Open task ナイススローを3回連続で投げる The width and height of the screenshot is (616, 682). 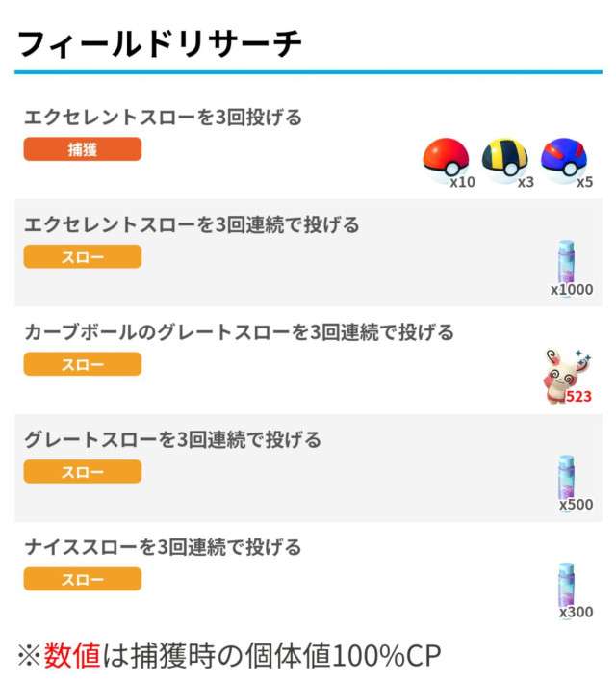tap(163, 547)
